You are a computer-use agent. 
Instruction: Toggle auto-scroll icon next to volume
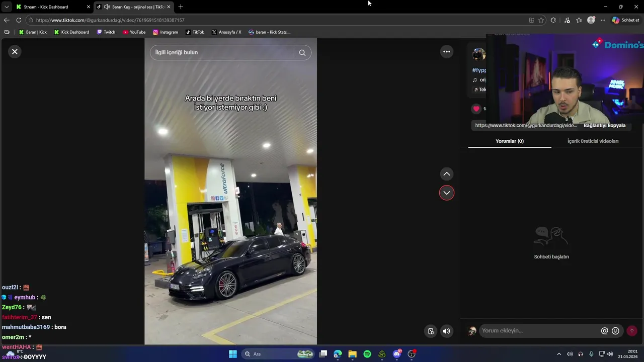431,331
